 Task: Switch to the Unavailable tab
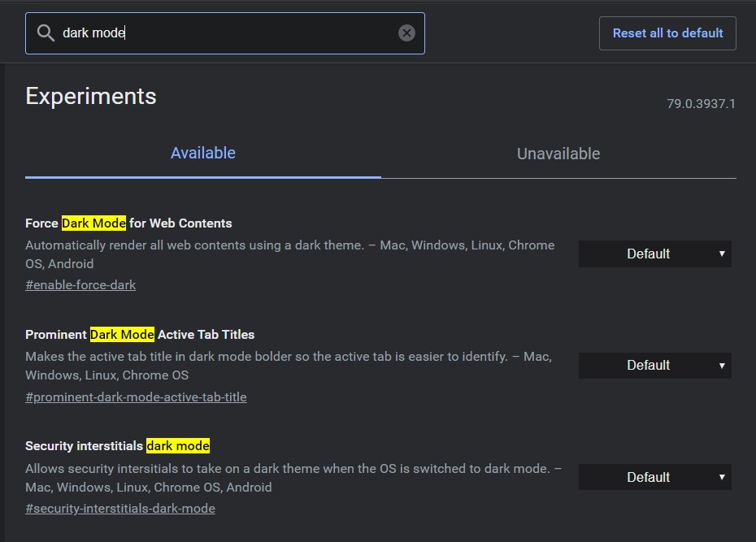coord(558,154)
